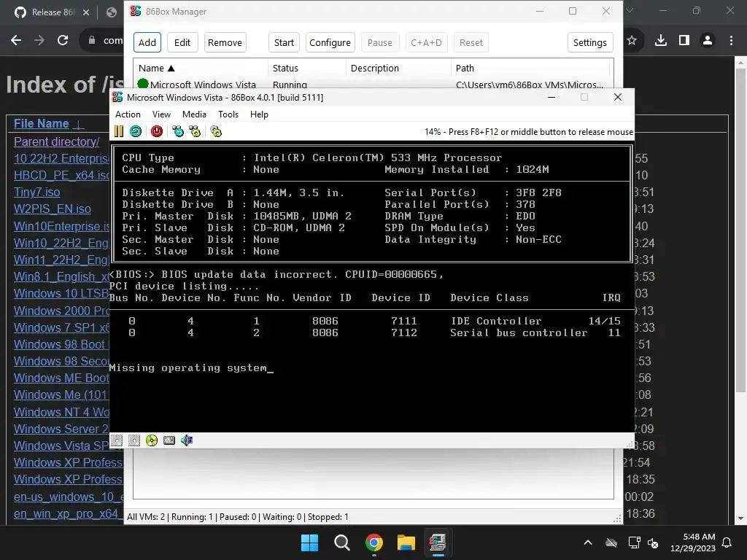Click Add in 86Box Manager
The image size is (747, 560).
point(147,42)
